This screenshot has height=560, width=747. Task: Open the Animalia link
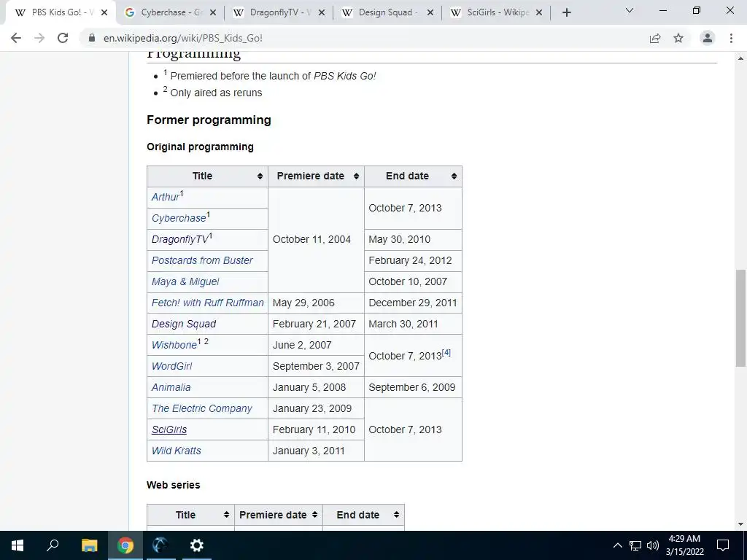point(171,387)
